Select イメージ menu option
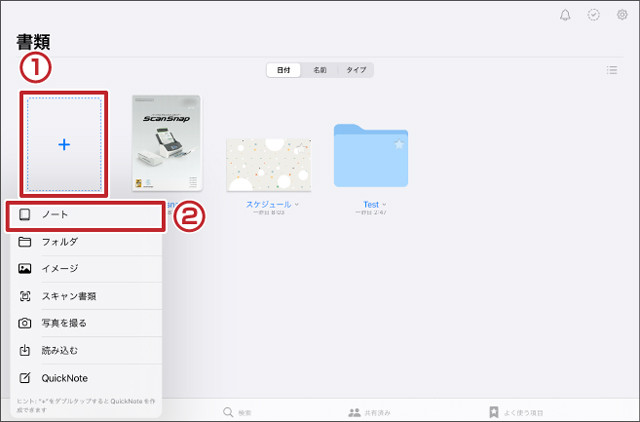Image resolution: width=640 pixels, height=422 pixels. coord(84,269)
